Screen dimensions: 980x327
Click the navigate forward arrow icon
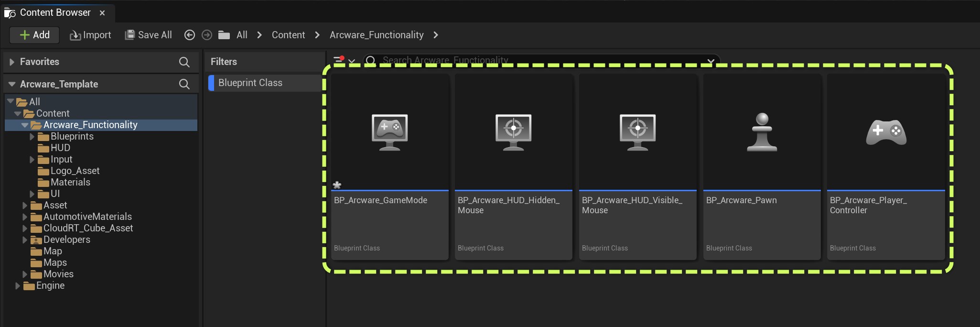point(207,35)
